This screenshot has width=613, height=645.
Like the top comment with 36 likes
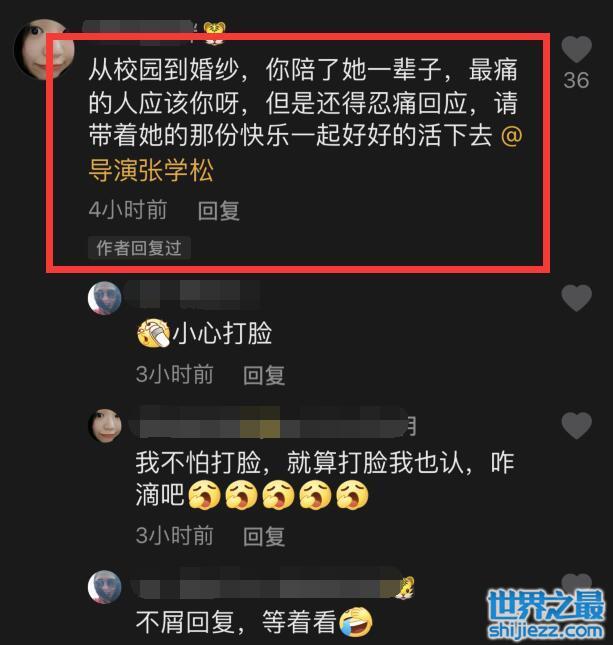(x=576, y=49)
